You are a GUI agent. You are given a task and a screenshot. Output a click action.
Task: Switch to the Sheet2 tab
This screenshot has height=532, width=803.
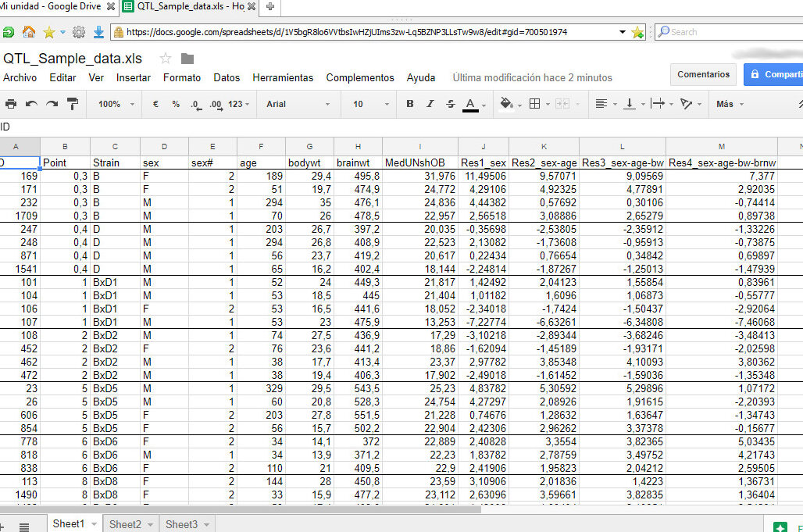pos(125,524)
